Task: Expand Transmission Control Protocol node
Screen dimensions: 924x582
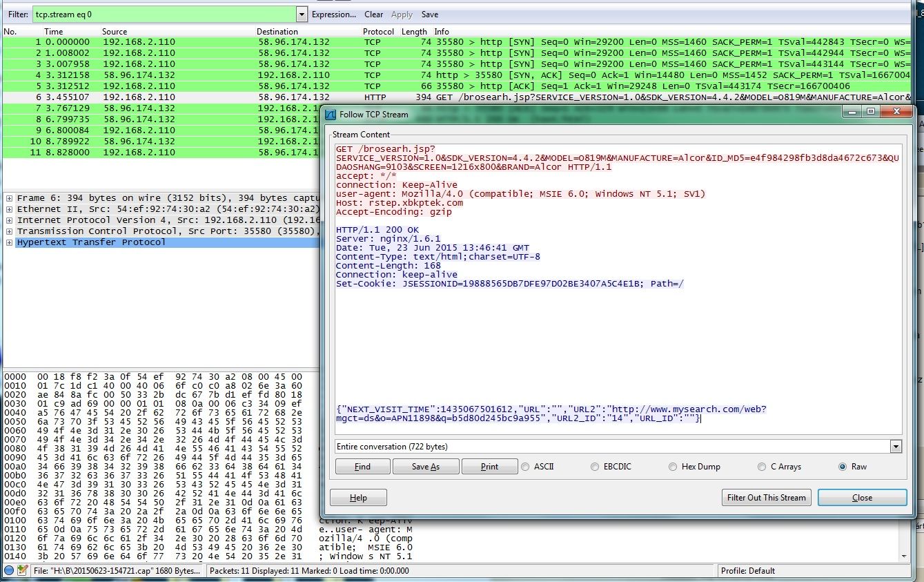Action: [9, 231]
